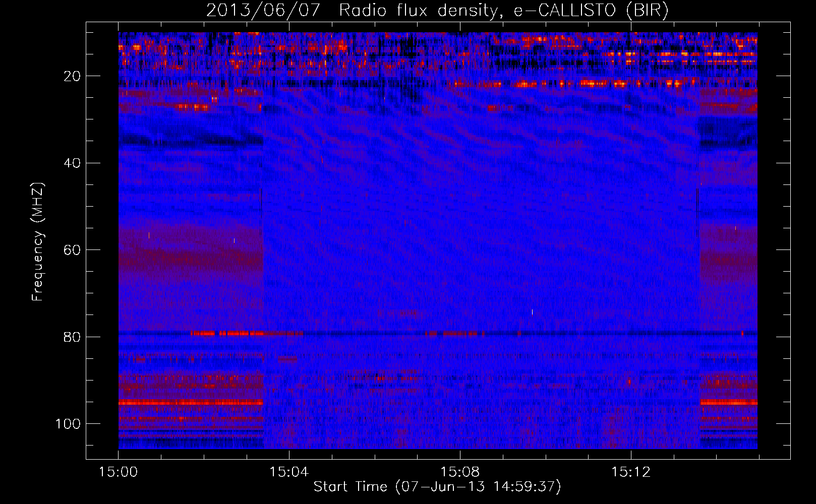Click the 80 frequency tick label
816x504 pixels.
coord(72,337)
